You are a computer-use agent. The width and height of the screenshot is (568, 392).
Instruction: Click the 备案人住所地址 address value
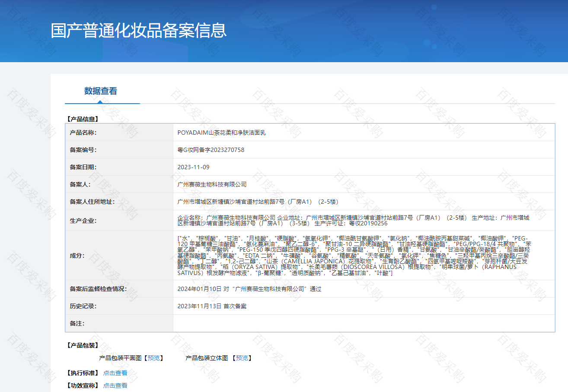[258, 202]
